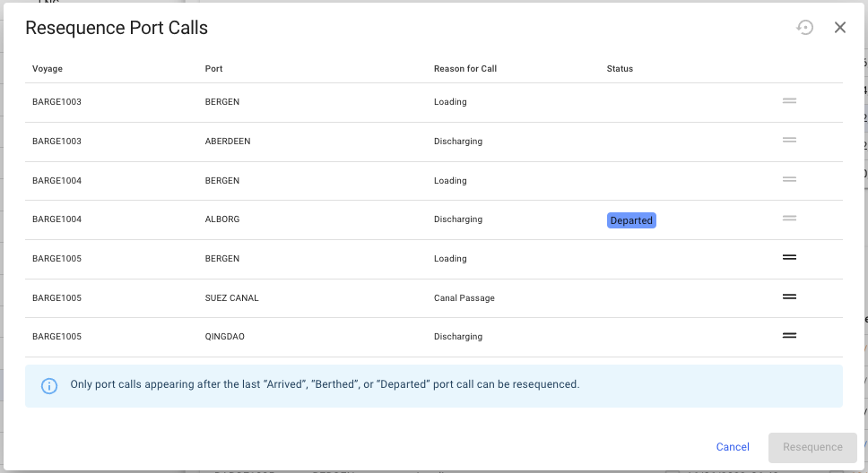Viewport: 868px width, 473px height.
Task: Click the drag handle for Qingdao row
Action: (x=789, y=336)
